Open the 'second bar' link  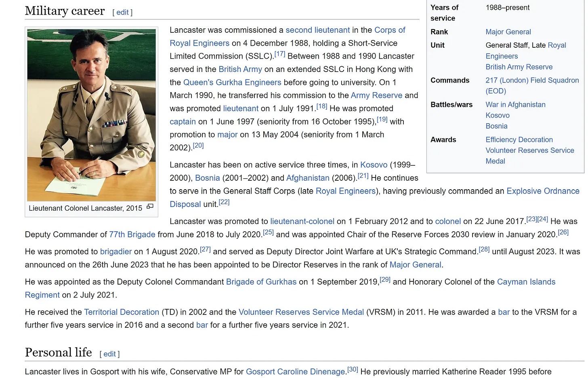tap(202, 325)
